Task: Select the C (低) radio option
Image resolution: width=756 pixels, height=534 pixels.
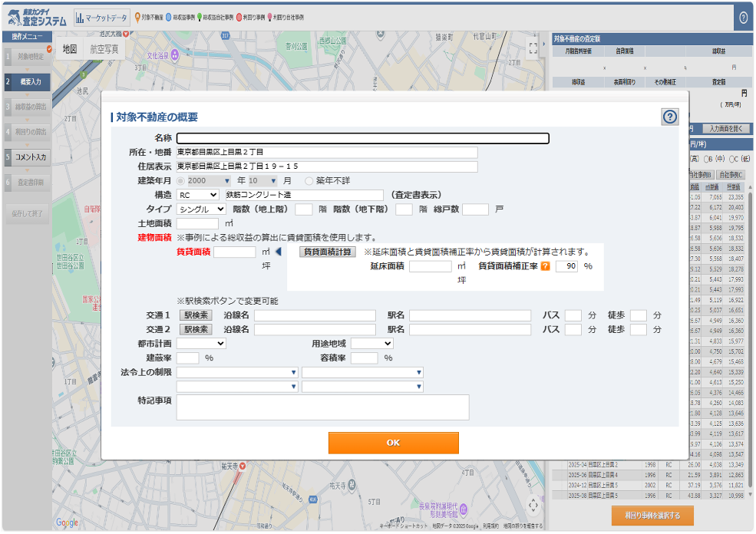Action: pyautogui.click(x=731, y=159)
